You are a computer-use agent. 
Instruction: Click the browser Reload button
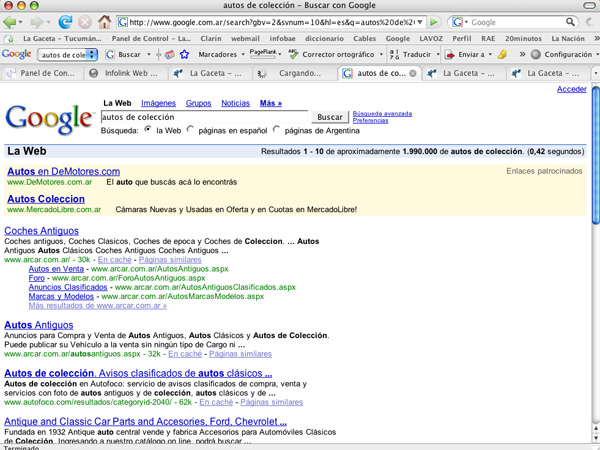pyautogui.click(x=65, y=21)
